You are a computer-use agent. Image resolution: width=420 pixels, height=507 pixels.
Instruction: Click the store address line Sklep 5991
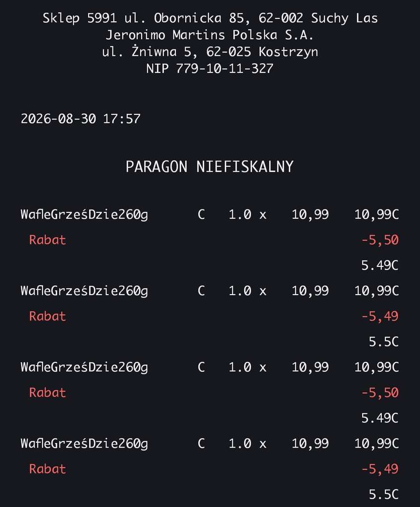click(x=210, y=18)
